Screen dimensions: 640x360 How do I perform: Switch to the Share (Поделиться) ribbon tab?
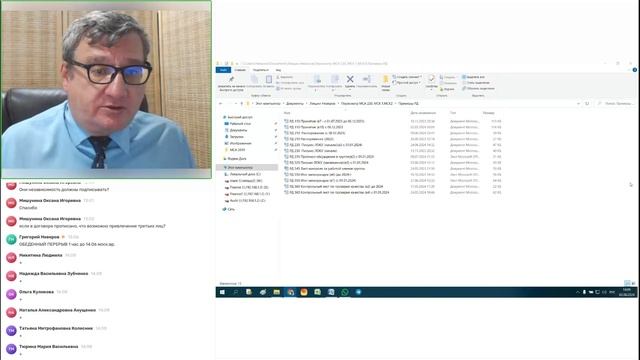260,70
